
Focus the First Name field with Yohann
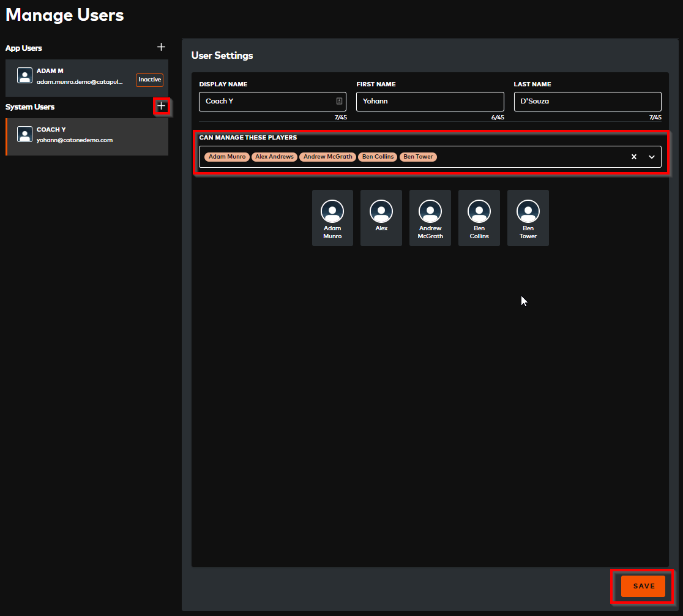430,101
